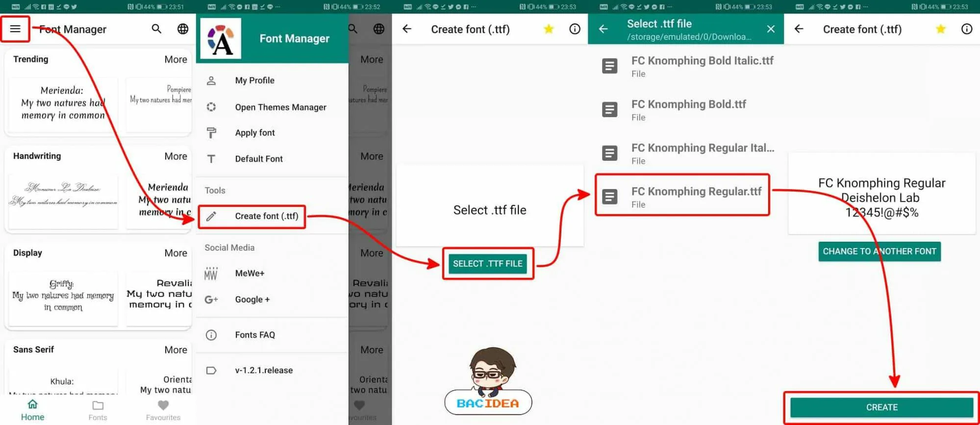The image size is (980, 425).
Task: Choose FC Knomphing Regular.ttf file
Action: (x=682, y=197)
